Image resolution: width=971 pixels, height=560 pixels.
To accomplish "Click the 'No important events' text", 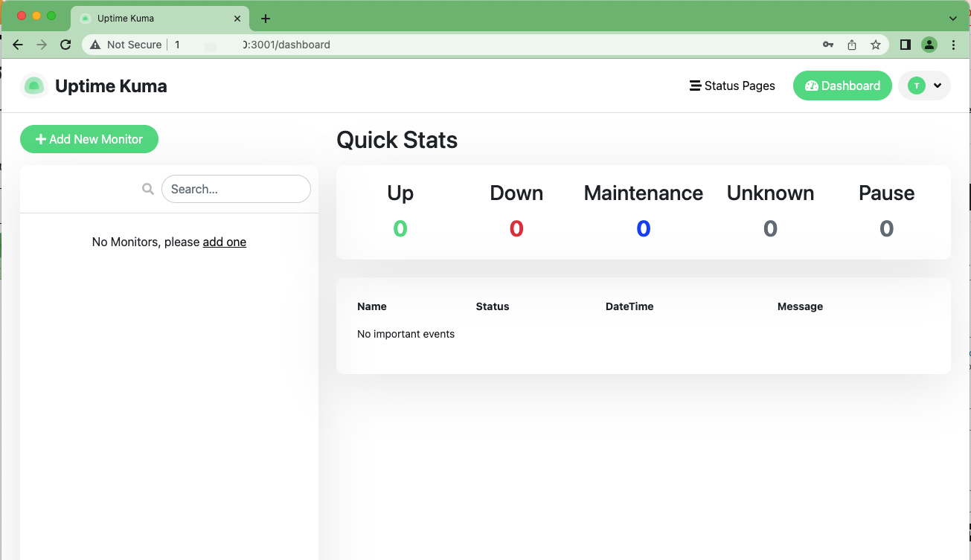I will [406, 334].
